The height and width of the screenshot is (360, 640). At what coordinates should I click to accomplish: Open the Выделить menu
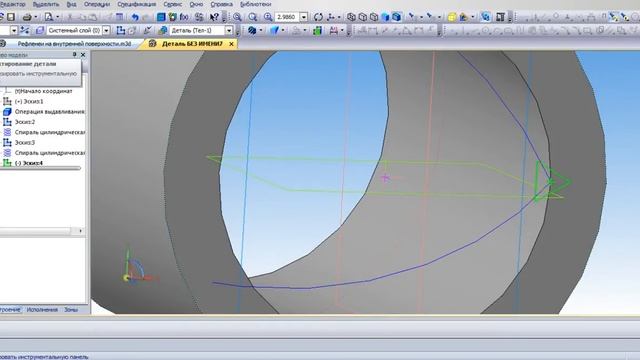pyautogui.click(x=45, y=4)
